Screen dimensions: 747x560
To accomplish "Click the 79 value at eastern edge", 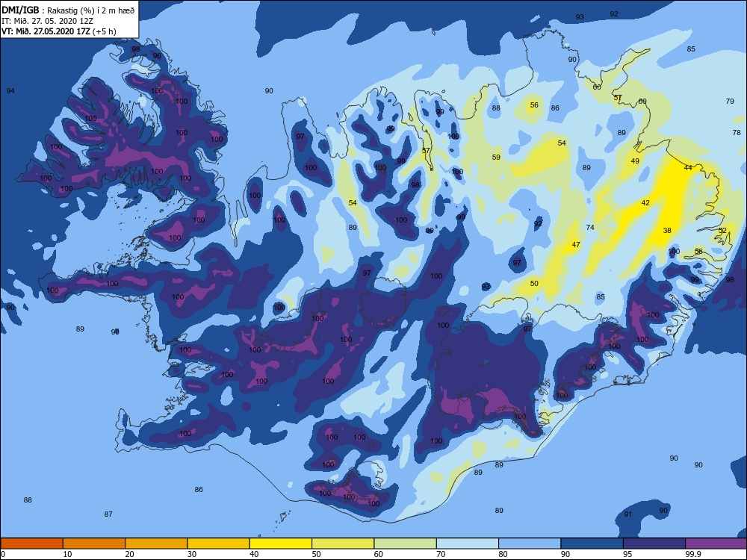I will pos(730,102).
